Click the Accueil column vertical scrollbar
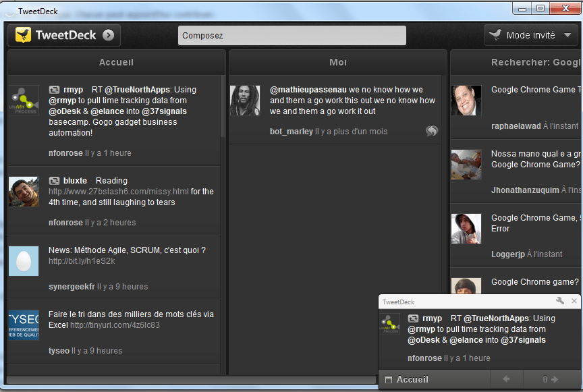 coord(223,107)
